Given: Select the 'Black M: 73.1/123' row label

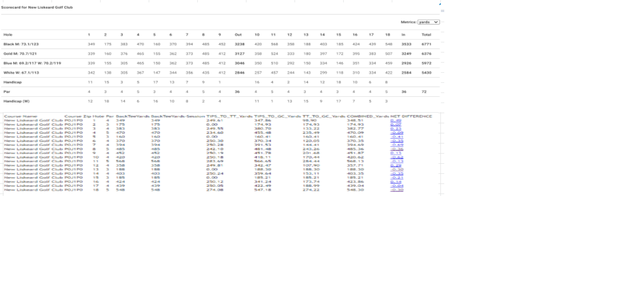Looking at the screenshot, I should click(x=21, y=44).
